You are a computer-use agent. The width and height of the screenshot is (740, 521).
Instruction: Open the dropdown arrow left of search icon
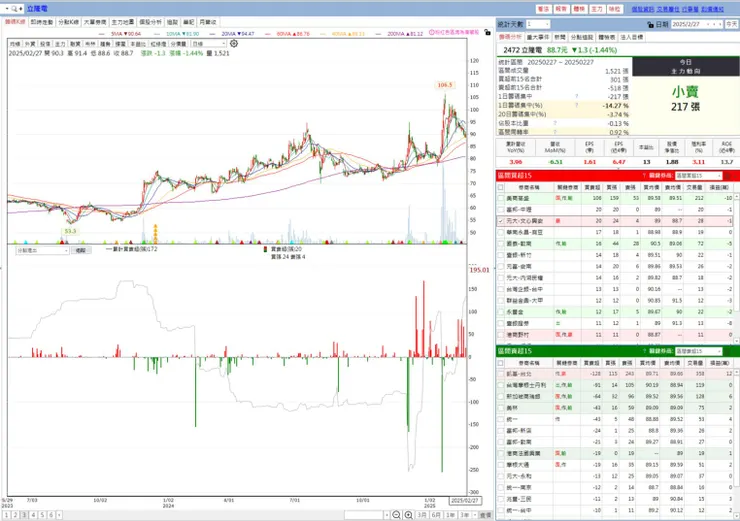tap(7, 8)
